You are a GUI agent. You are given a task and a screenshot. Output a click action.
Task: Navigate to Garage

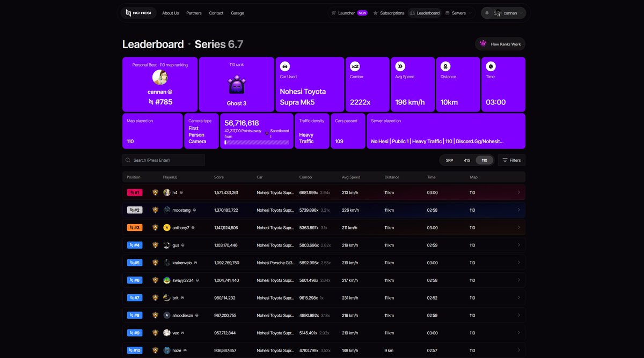tap(237, 13)
